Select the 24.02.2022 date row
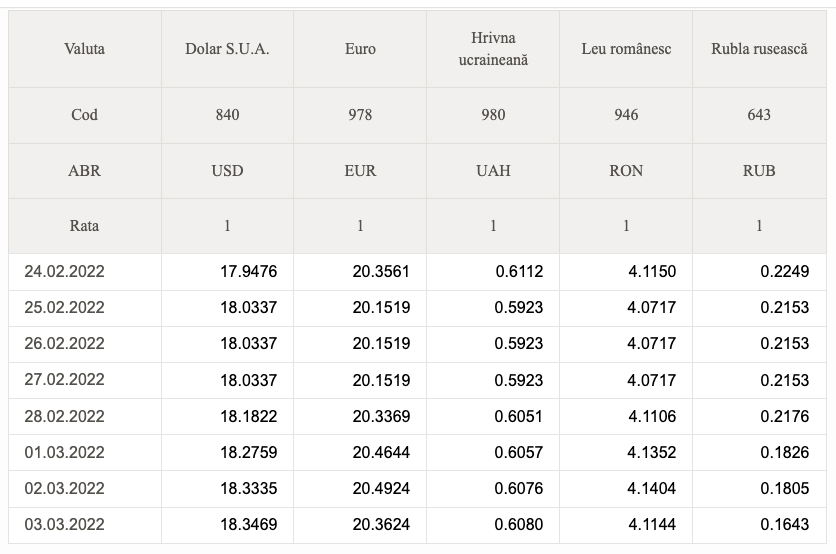The image size is (836, 554). 65,271
